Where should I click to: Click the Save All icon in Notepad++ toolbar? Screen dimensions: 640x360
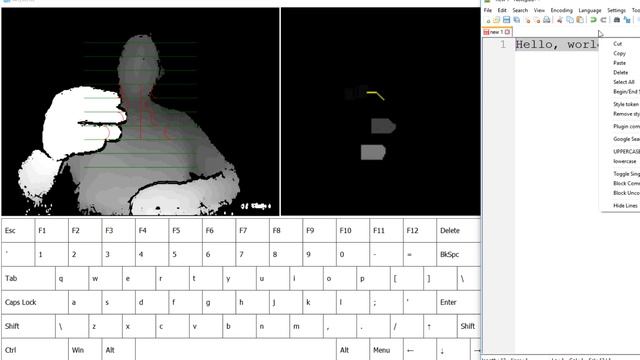tap(517, 20)
